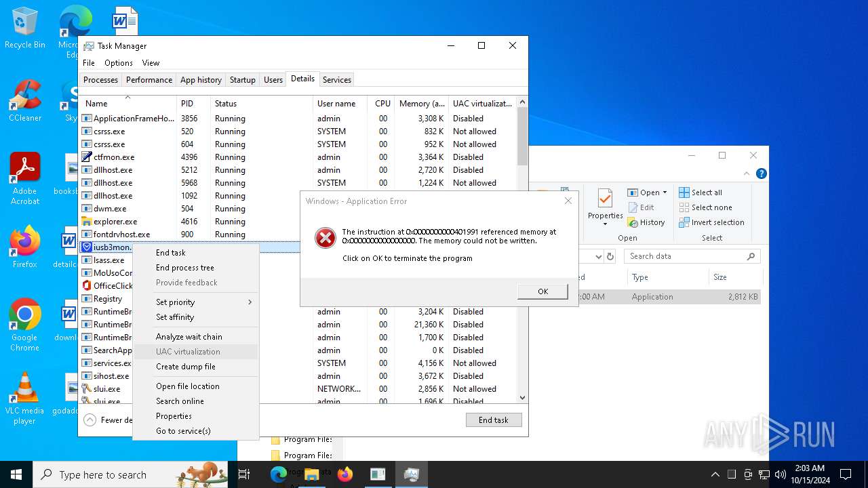Sort Explorer list by Size column
The image size is (868, 488).
(734, 277)
